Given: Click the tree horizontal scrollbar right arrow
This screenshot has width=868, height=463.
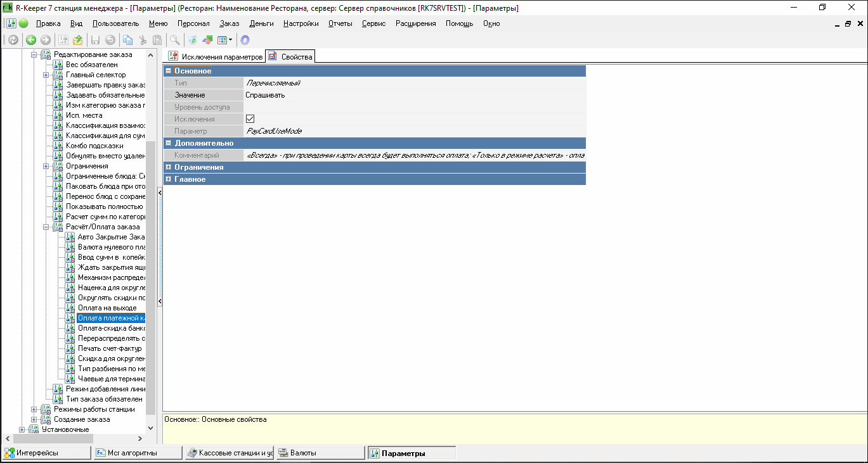Looking at the screenshot, I should (x=141, y=438).
